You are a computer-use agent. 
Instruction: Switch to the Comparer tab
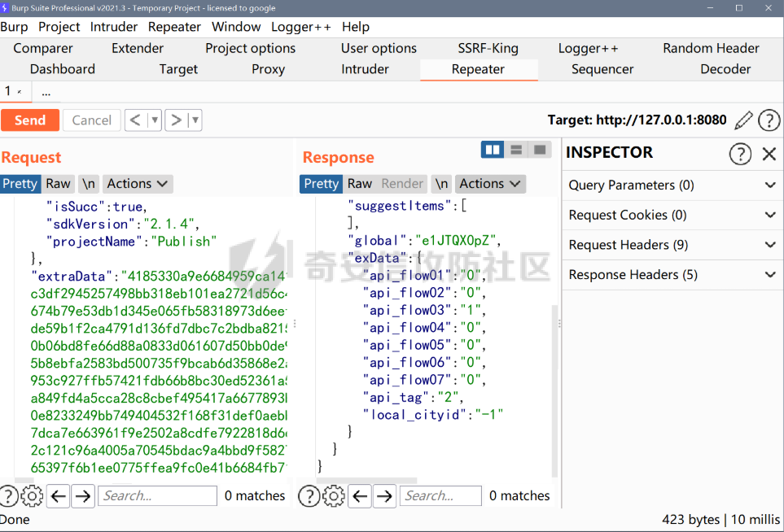coord(43,49)
